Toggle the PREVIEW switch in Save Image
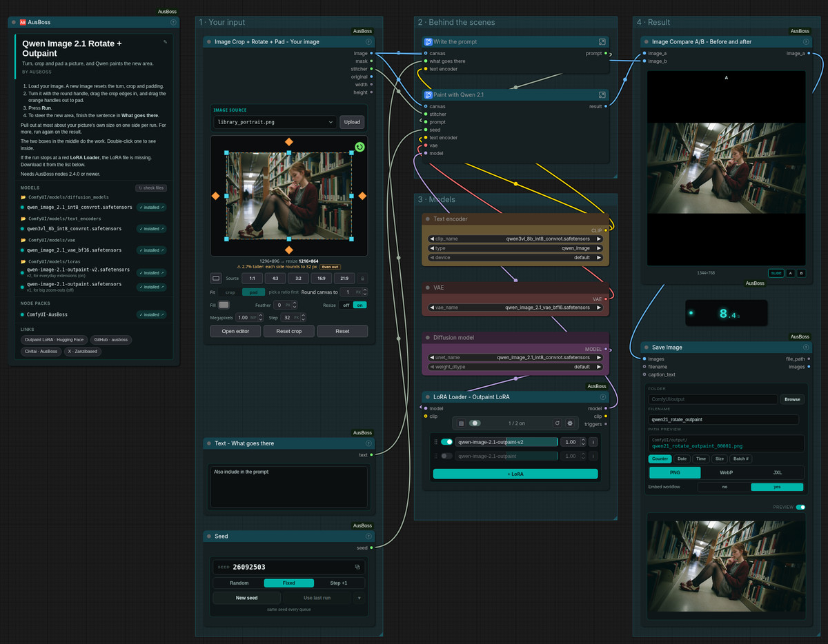This screenshot has width=828, height=644. point(800,507)
